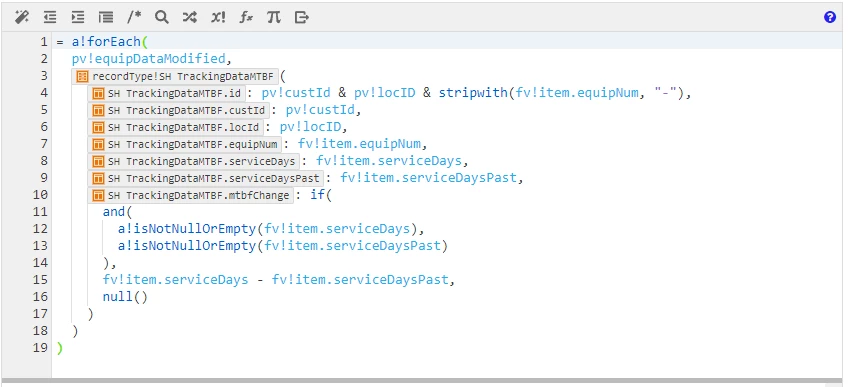Click line number 19 in the gutter
850x387 pixels.
(40, 348)
